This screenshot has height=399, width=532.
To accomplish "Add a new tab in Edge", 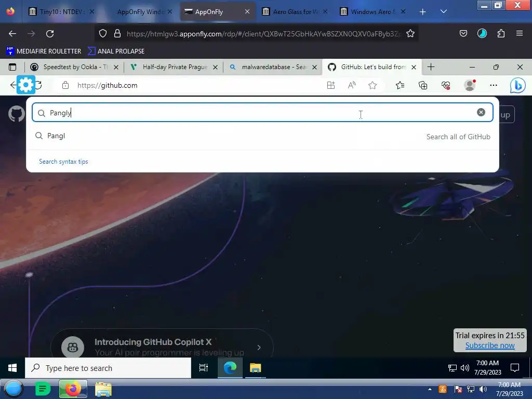I will point(431,67).
